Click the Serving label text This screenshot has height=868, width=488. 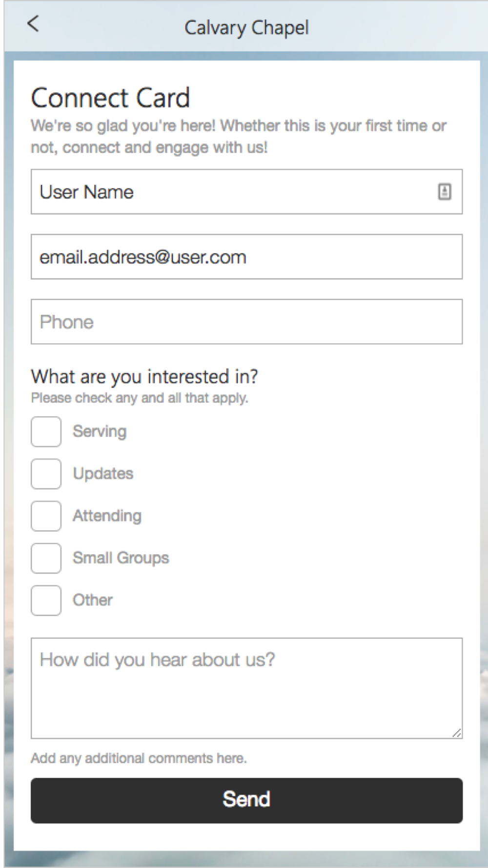[100, 432]
